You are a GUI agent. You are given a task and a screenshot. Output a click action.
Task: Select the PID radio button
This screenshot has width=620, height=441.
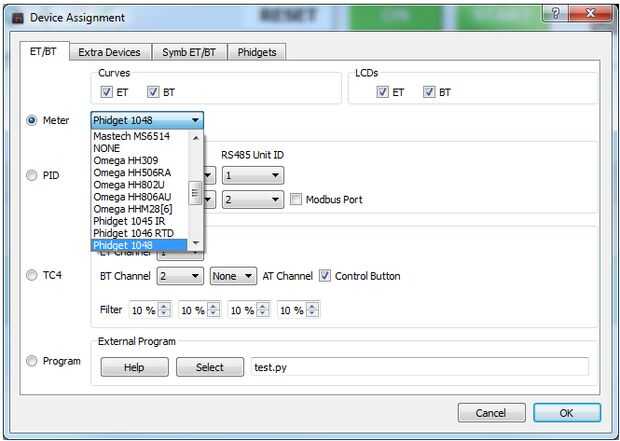pyautogui.click(x=32, y=175)
